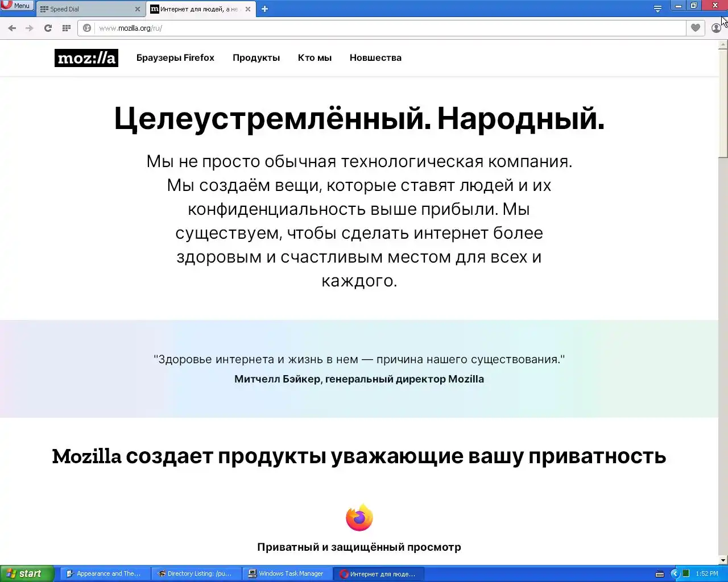
Task: Open the Новшества navigation menu
Action: (x=375, y=58)
